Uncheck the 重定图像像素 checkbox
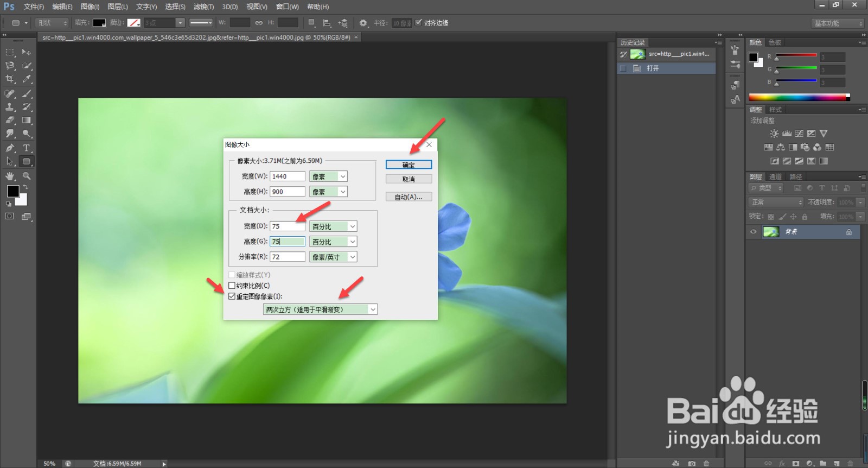The width and height of the screenshot is (868, 468). (232, 296)
